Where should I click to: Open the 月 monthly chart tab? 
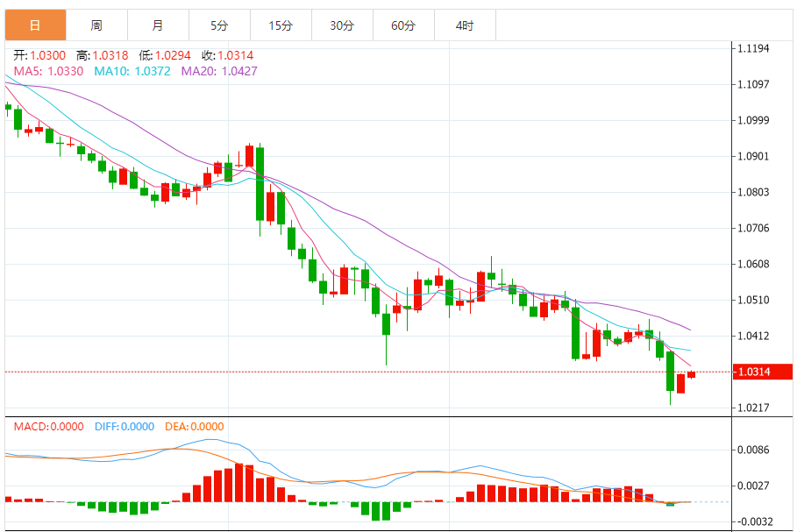pyautogui.click(x=158, y=25)
